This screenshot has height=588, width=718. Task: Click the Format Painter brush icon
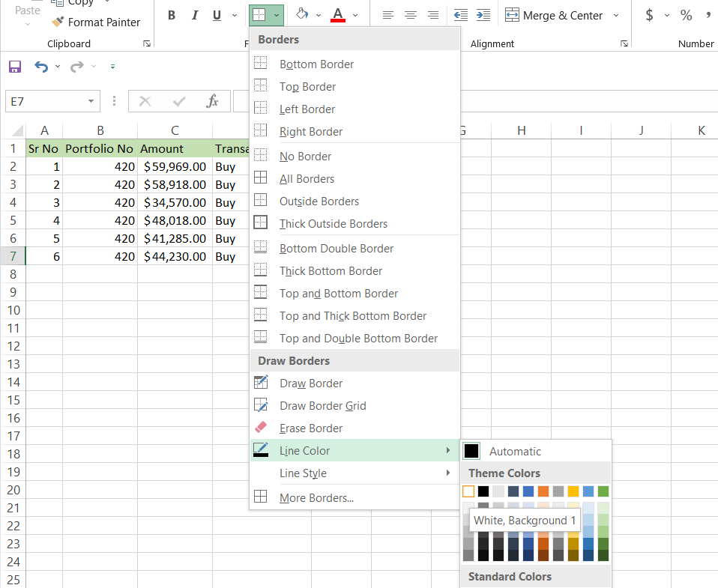pos(57,22)
